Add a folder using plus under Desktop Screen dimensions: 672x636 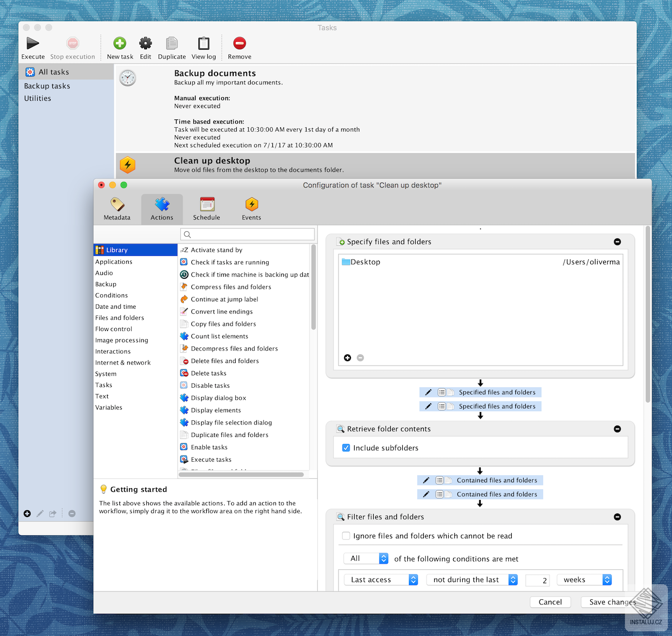(x=347, y=358)
